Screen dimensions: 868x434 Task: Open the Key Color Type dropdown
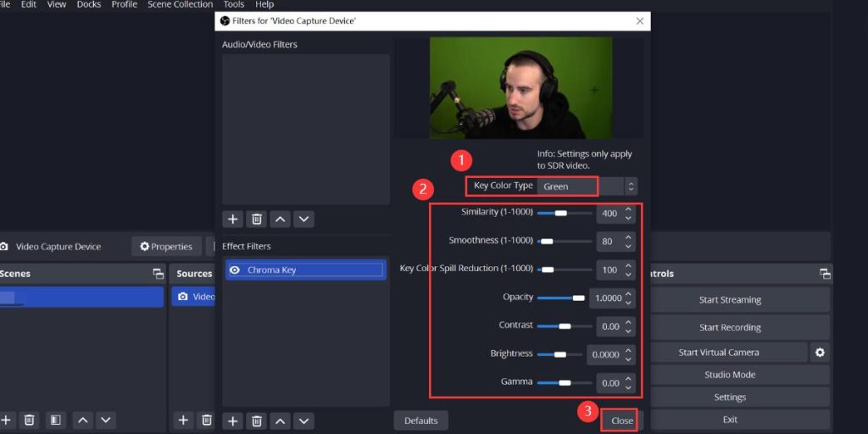pyautogui.click(x=630, y=186)
